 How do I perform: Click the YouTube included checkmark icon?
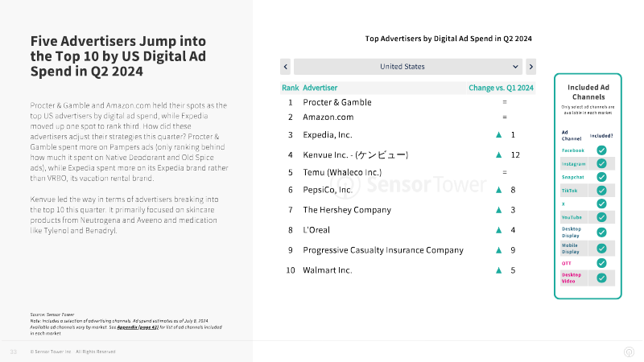click(601, 217)
